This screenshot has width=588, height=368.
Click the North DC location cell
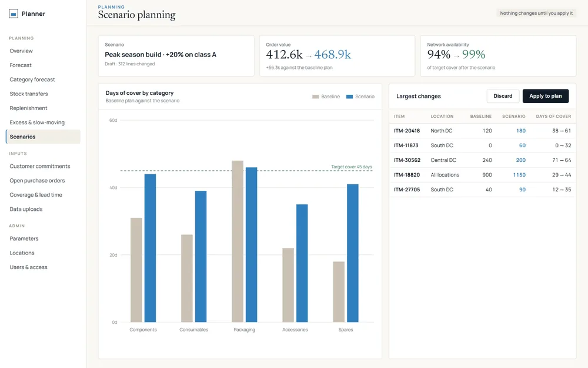coord(442,131)
